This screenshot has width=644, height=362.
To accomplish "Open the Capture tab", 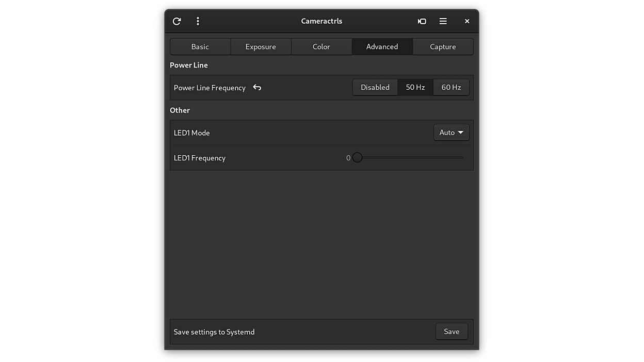I will pos(443,46).
